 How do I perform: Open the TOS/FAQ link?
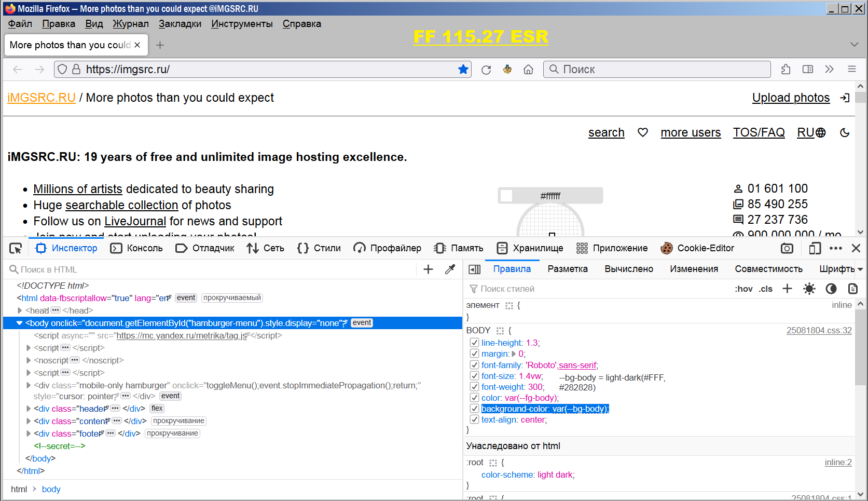pyautogui.click(x=759, y=132)
